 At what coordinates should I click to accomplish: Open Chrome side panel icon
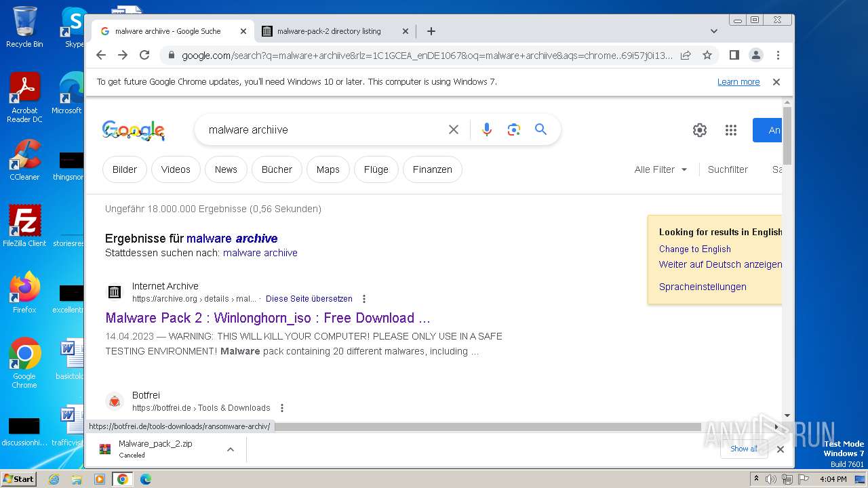click(x=734, y=55)
